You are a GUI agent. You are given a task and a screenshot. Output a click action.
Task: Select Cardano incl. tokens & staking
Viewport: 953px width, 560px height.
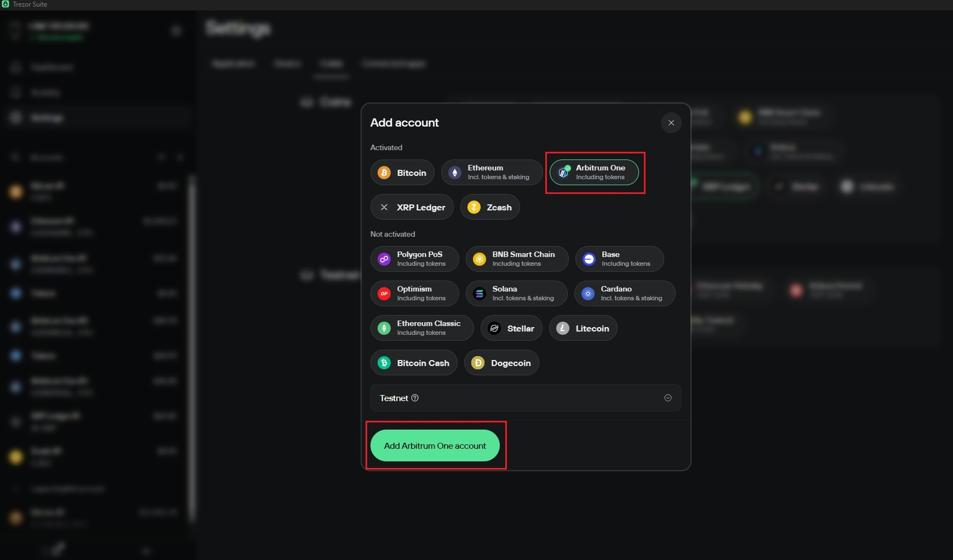click(x=625, y=293)
